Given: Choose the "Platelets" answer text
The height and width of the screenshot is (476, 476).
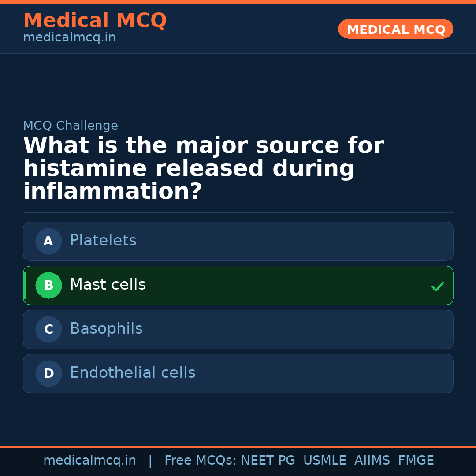Looking at the screenshot, I should coord(103,241).
